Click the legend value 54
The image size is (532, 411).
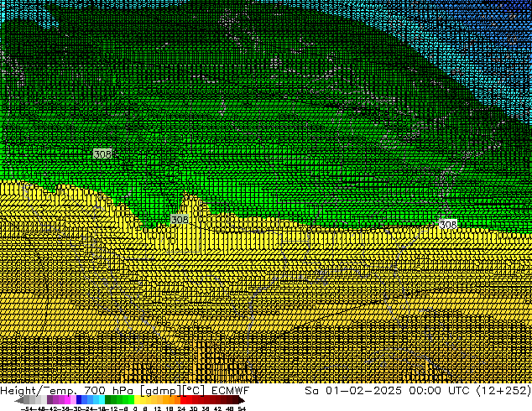click(x=242, y=408)
